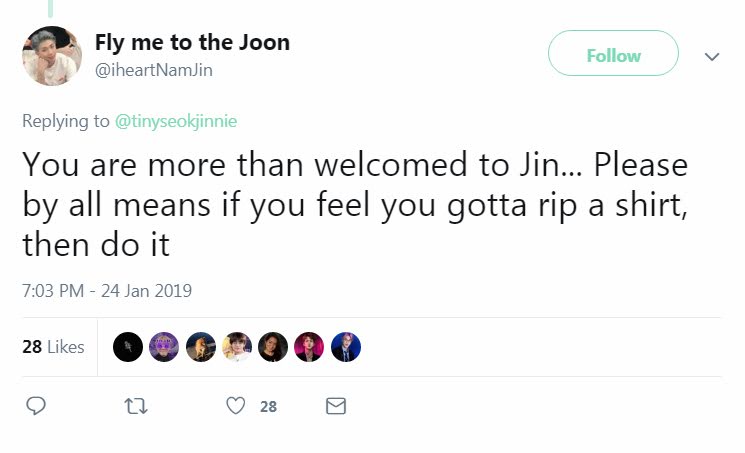Image resolution: width=745 pixels, height=453 pixels.
Task: Reply to this tweet
Action: (x=36, y=407)
